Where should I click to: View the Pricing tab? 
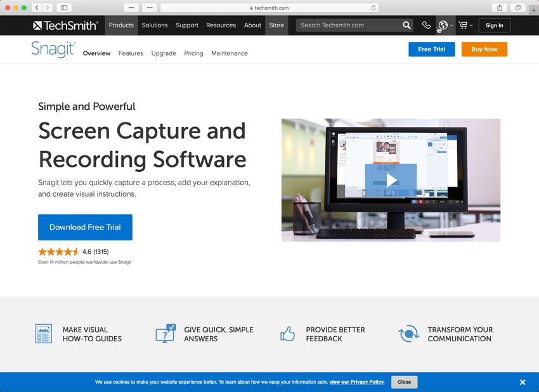point(193,53)
